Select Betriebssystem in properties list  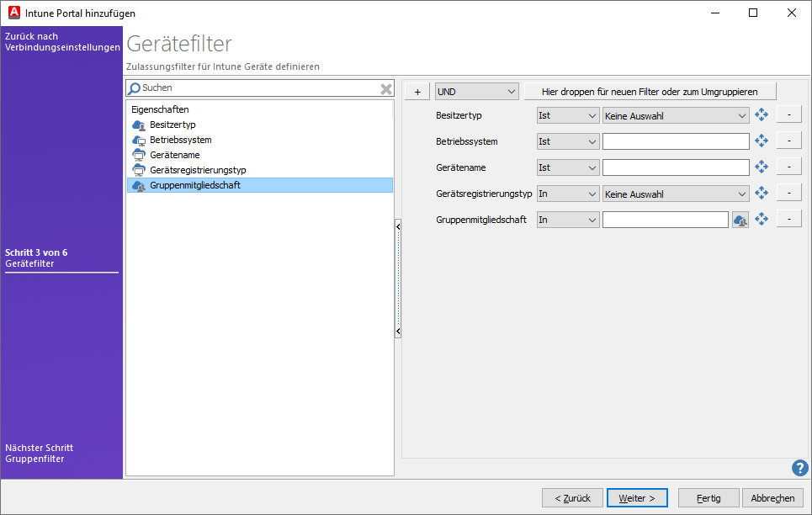point(260,140)
